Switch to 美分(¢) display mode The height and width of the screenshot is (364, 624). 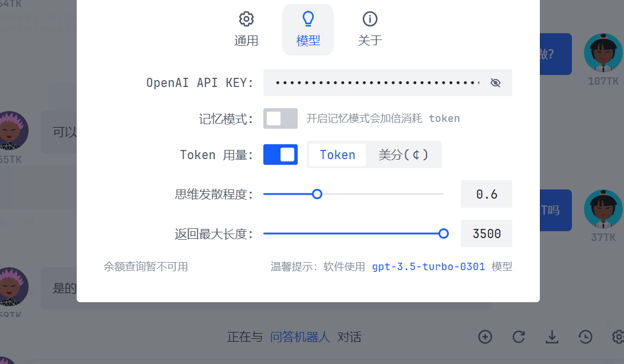404,155
